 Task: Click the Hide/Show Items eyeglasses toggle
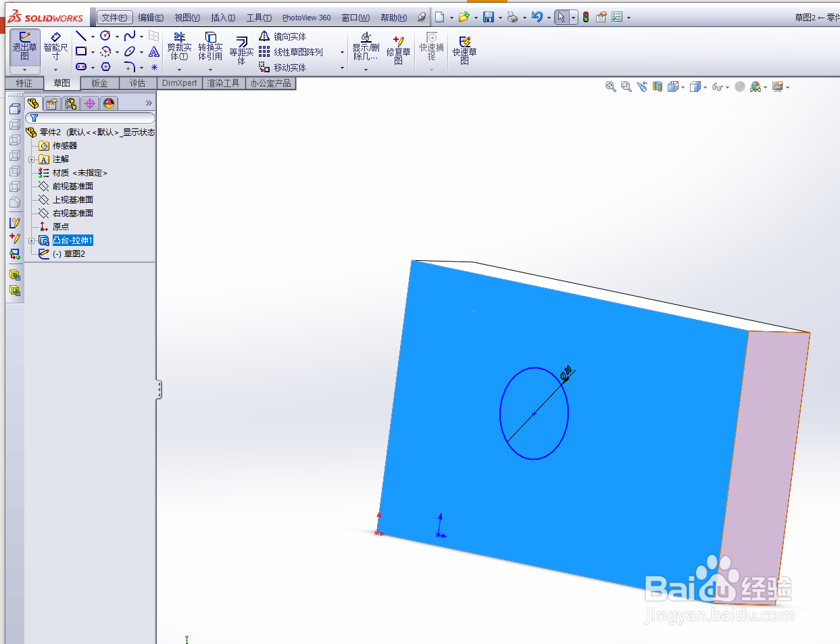[x=718, y=86]
